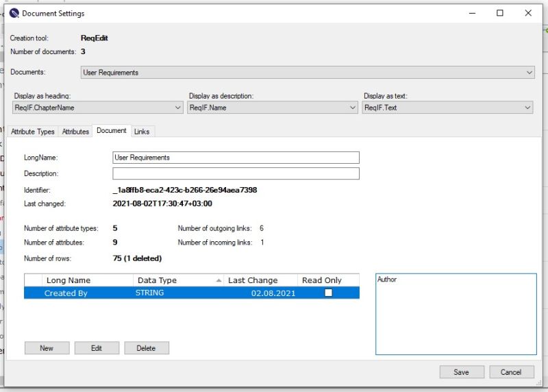
Task: Switch to the Attributes tab
Action: (75, 132)
